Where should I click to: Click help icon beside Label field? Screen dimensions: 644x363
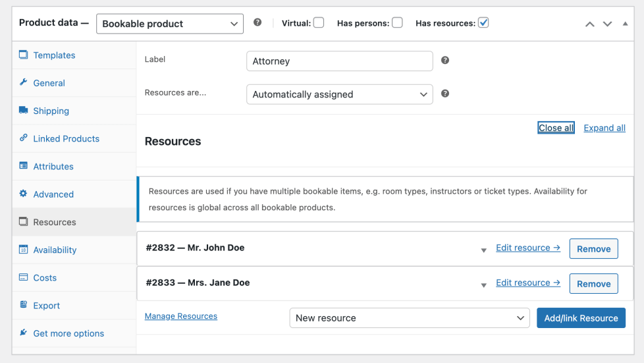pyautogui.click(x=445, y=60)
